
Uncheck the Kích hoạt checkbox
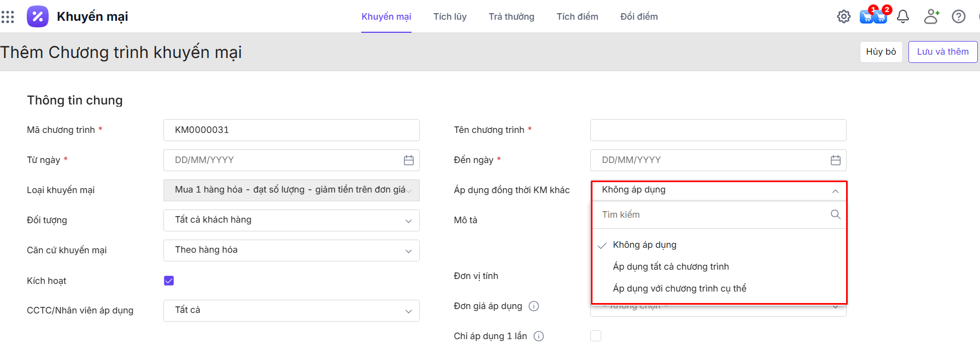tap(169, 281)
